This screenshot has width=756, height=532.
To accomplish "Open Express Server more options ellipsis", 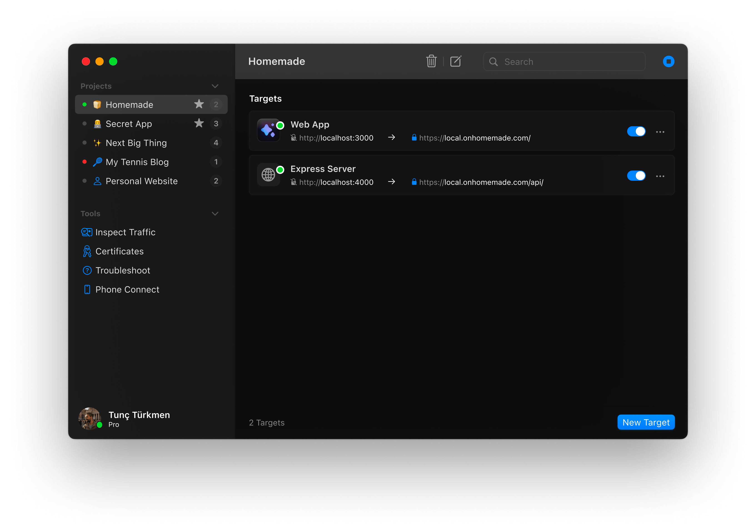I will pyautogui.click(x=660, y=176).
